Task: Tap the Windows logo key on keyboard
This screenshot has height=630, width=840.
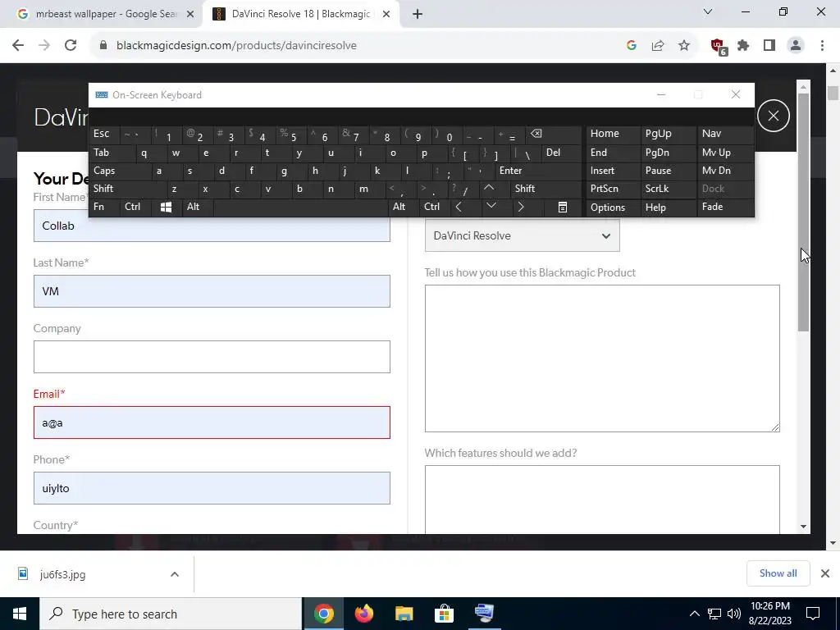Action: pyautogui.click(x=166, y=207)
